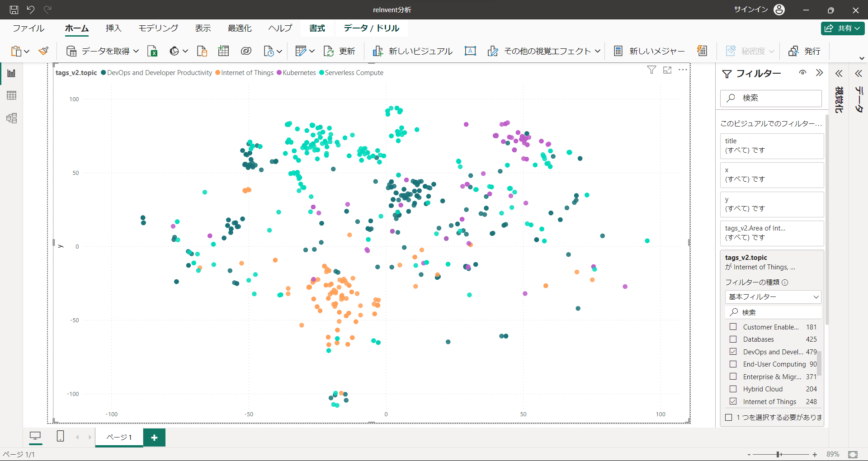Open focus mode on the scatter chart
The width and height of the screenshot is (868, 461).
(x=667, y=70)
